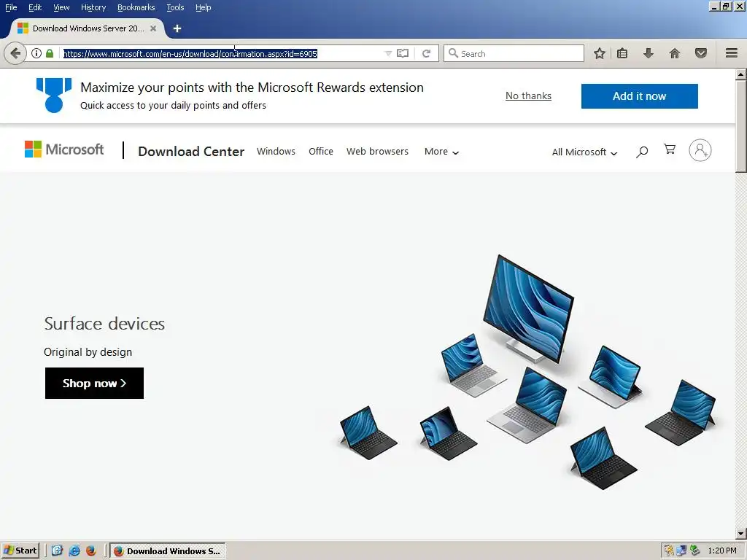Click the Microsoft logo
Viewport: 747px width, 560px height.
click(64, 149)
